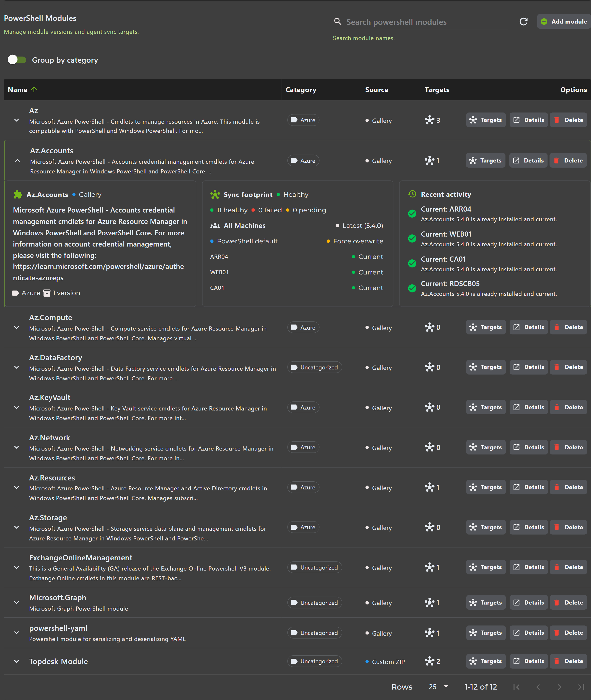Sort by the Category column header
Viewport: 591px width, 700px height.
pos(301,89)
